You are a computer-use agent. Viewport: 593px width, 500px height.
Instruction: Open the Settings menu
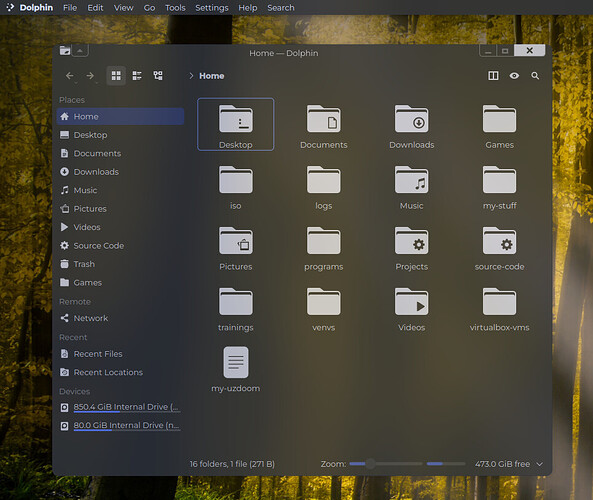tap(212, 8)
